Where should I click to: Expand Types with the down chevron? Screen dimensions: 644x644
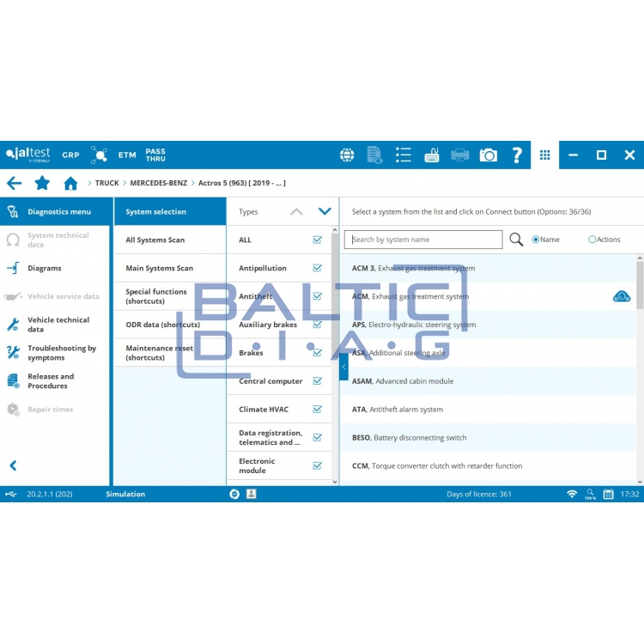pos(325,211)
